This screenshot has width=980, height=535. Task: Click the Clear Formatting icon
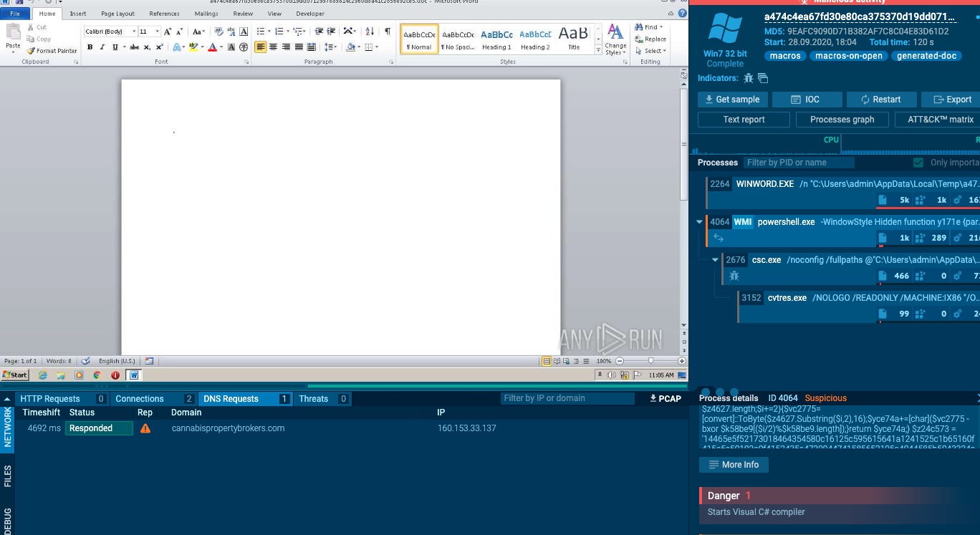220,32
